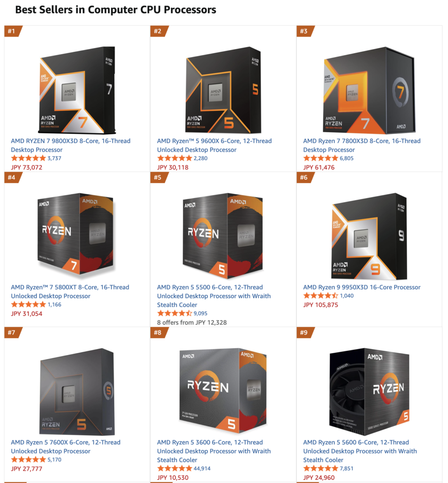448x483 pixels.
Task: Open AMD Ryzen 9 9950X3D 16-Core Processor link
Action: tap(362, 287)
